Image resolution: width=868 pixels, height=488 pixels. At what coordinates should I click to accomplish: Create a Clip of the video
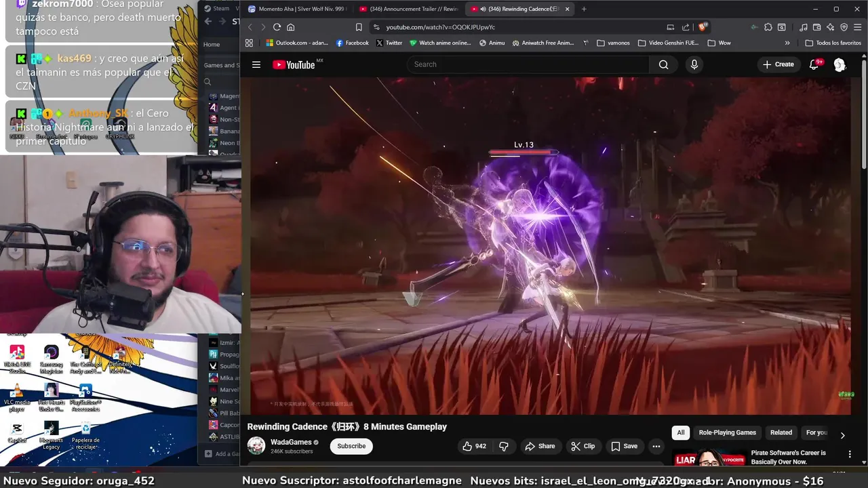click(x=583, y=446)
